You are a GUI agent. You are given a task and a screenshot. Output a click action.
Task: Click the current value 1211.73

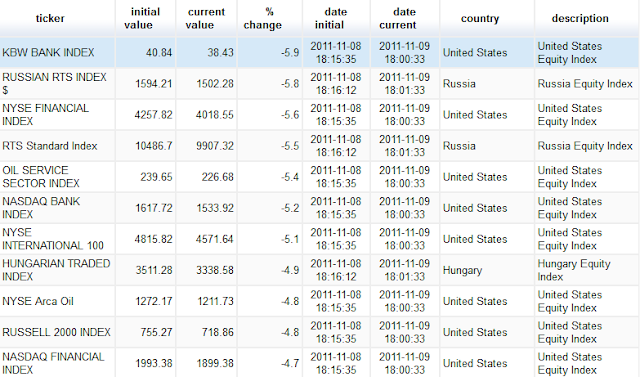(x=216, y=301)
